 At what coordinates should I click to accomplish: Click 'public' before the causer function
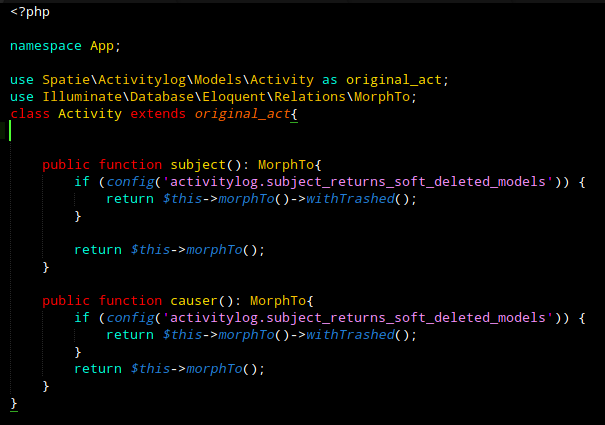[x=66, y=301]
